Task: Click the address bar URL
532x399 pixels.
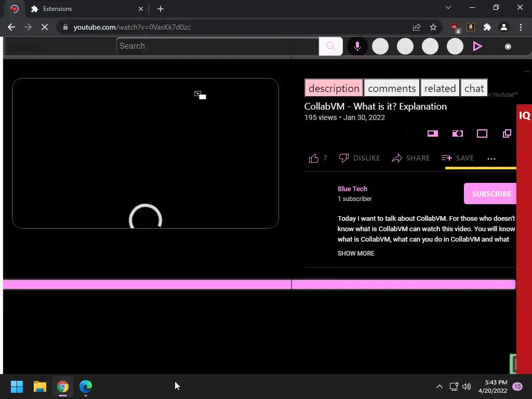Action: tap(132, 27)
